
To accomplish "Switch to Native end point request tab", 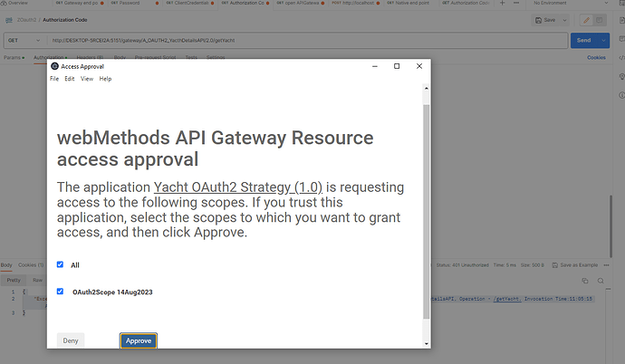I will click(410, 3).
